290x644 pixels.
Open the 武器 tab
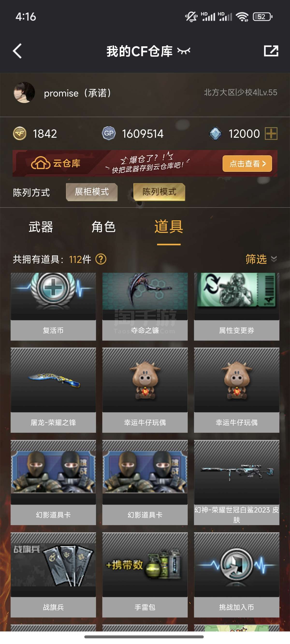point(41,227)
